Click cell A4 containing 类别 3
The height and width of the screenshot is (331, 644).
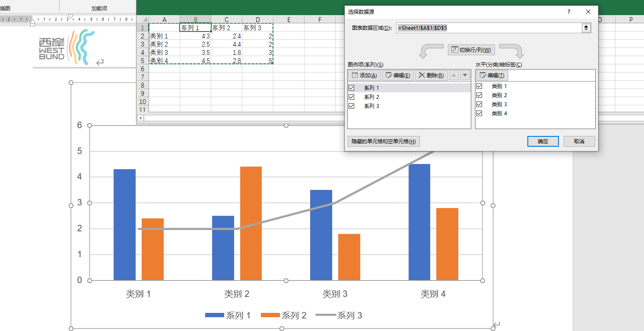coord(164,53)
